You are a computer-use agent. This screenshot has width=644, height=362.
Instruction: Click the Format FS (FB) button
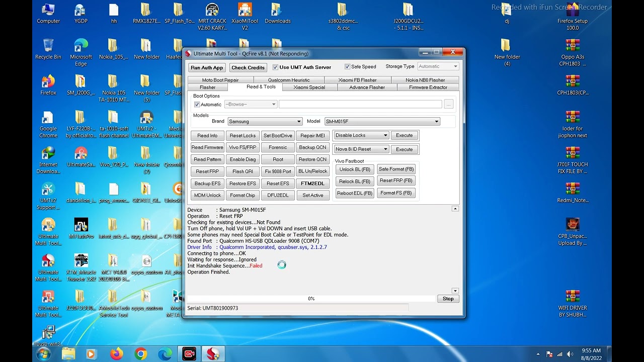[x=396, y=193]
